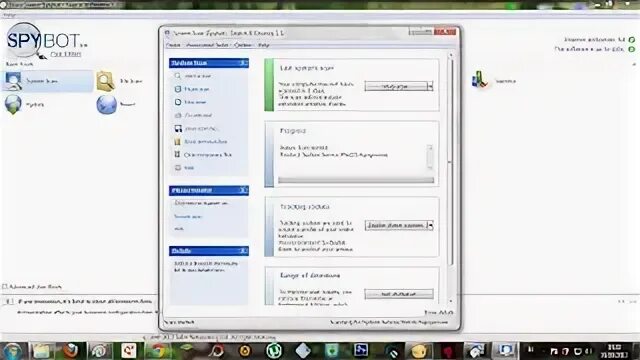Click the Show scan results sidebar entry
Image resolution: width=640 pixels, height=360 pixels.
(197, 129)
